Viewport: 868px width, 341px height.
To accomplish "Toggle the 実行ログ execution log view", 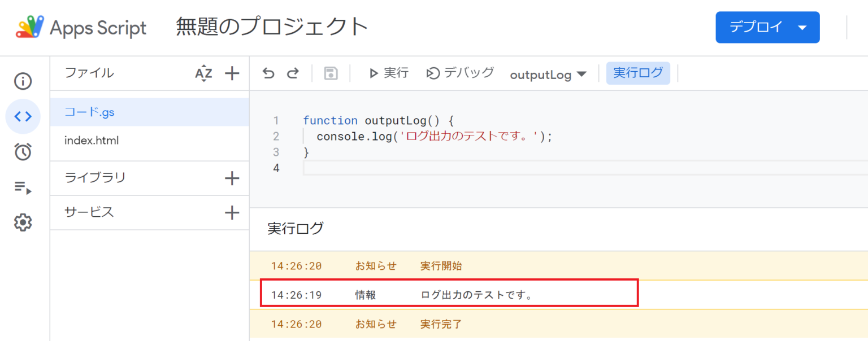I will coord(638,73).
